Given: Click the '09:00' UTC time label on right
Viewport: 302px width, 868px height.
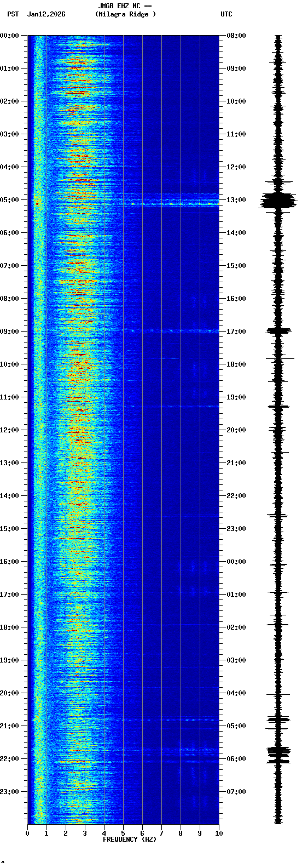Looking at the screenshot, I should click(x=236, y=68).
